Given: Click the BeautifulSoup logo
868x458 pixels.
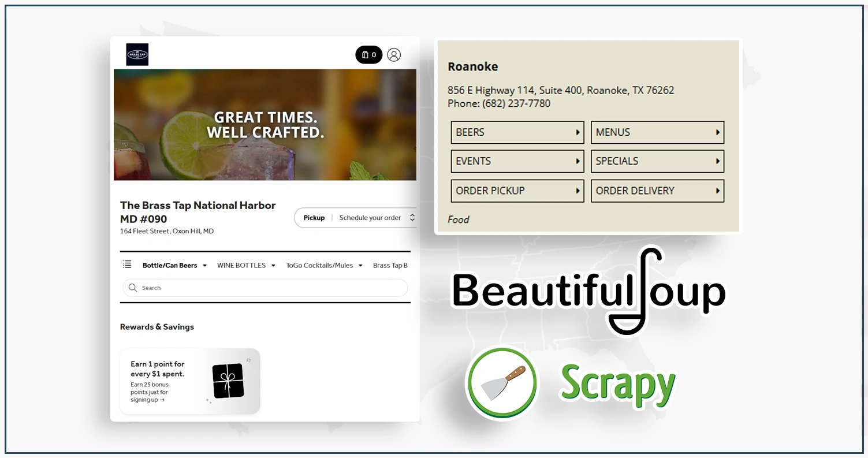Looking at the screenshot, I should coord(588,292).
